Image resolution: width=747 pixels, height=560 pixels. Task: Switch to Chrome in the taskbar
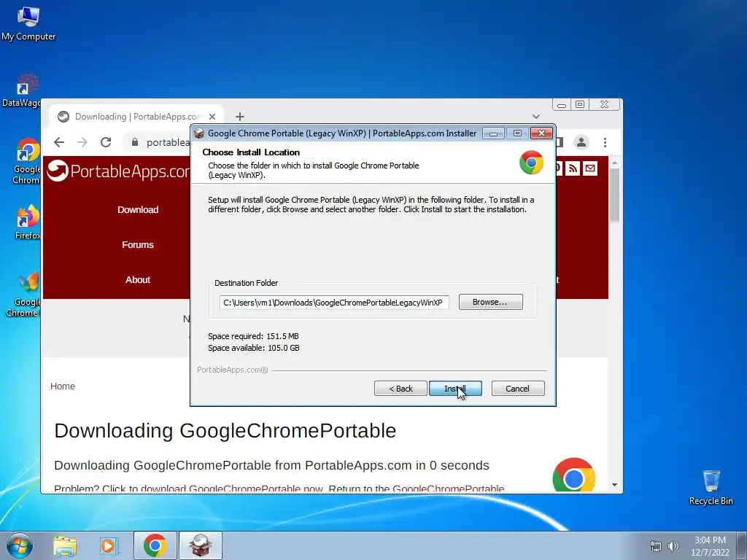tap(155, 545)
